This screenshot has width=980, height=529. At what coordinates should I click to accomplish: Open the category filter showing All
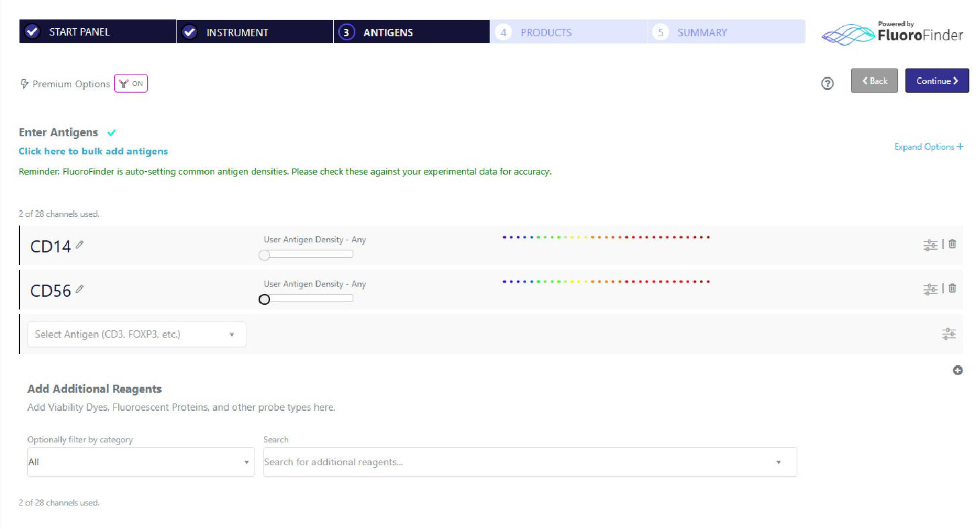[140, 462]
